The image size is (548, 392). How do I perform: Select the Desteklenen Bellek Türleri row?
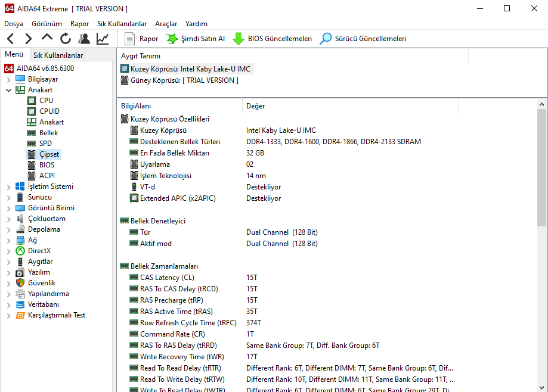(x=275, y=142)
